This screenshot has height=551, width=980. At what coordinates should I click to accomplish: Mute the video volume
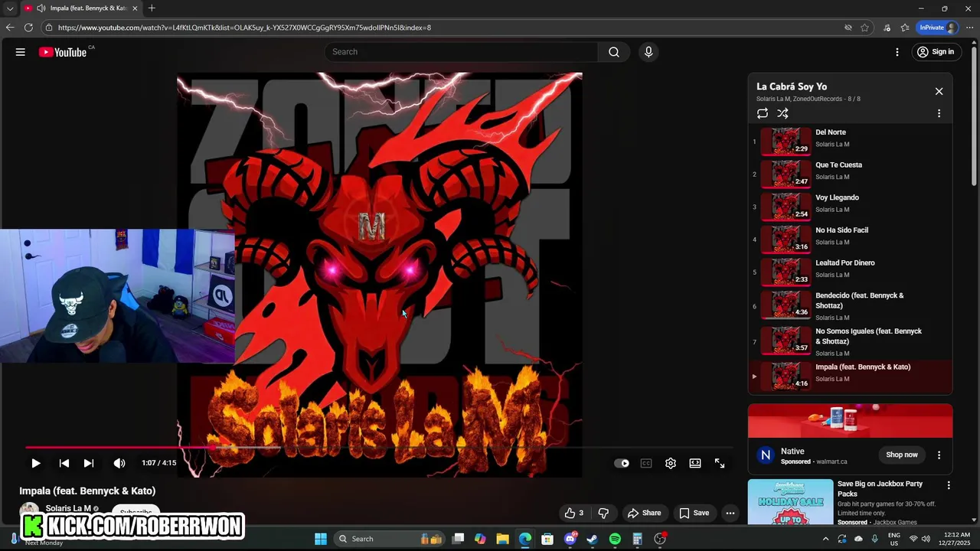pos(119,463)
